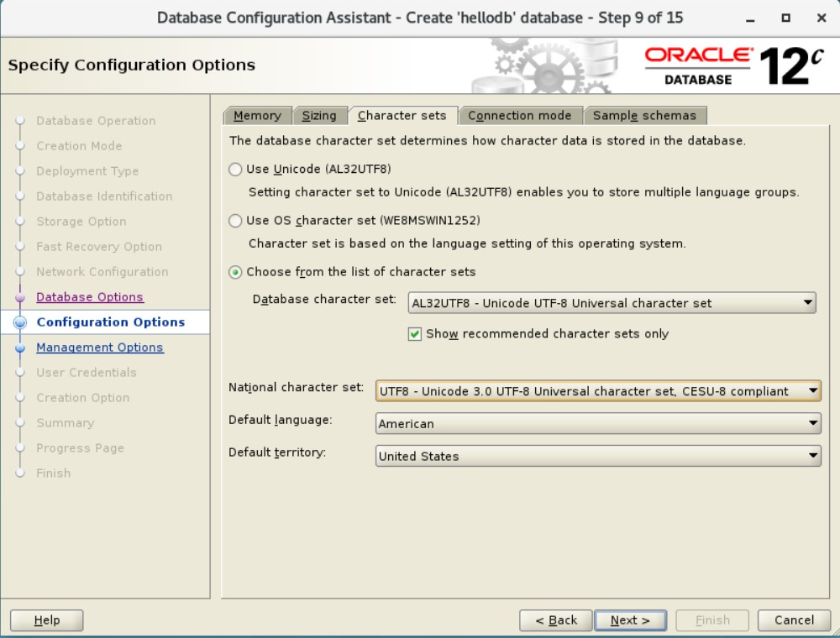Select Use Unicode (AL32UTF8) radio button
Image resolution: width=840 pixels, height=638 pixels.
tap(235, 170)
